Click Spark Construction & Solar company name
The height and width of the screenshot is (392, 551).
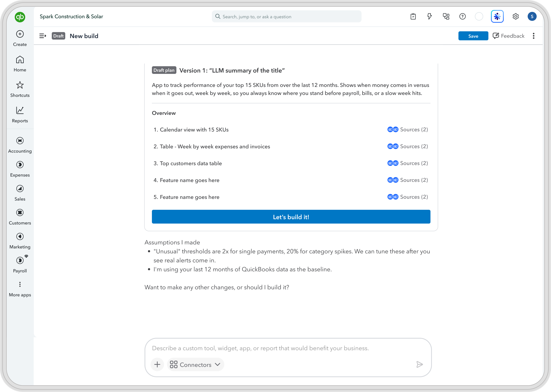point(71,16)
